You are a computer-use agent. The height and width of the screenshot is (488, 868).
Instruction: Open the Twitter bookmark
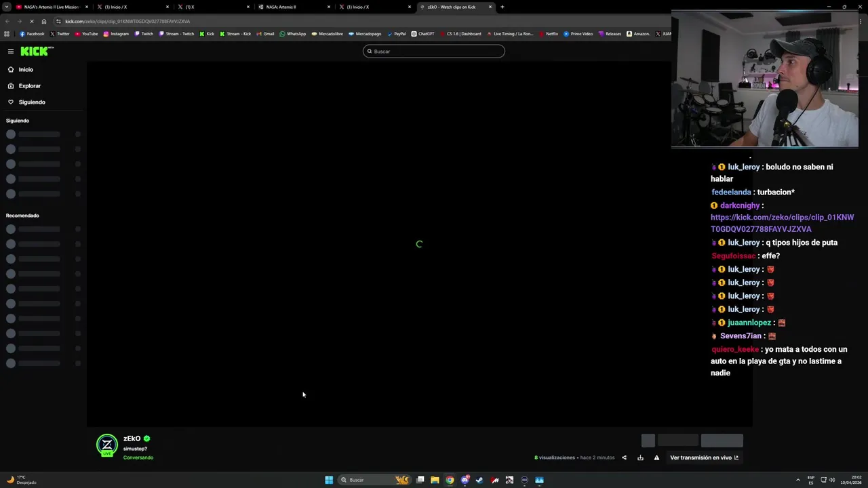click(x=60, y=34)
